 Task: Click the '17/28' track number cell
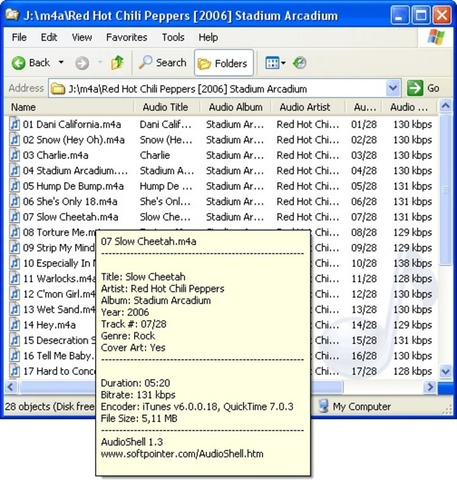point(364,371)
